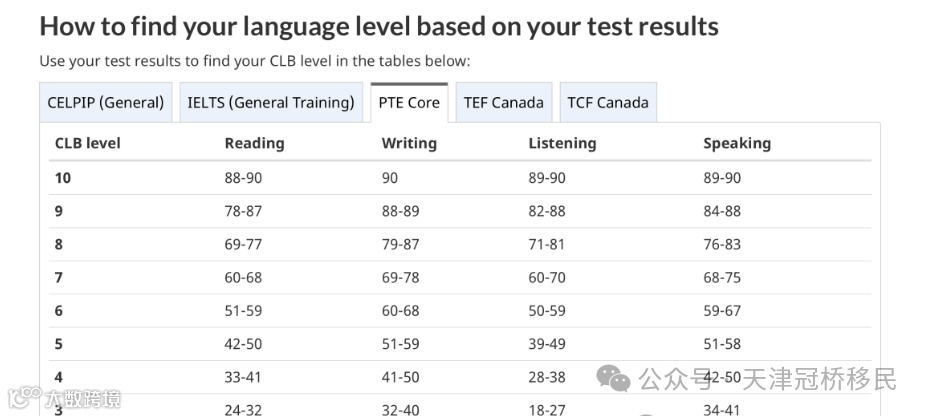This screenshot has width=926, height=416.
Task: Select the CLB level 9 row label
Action: [x=59, y=211]
